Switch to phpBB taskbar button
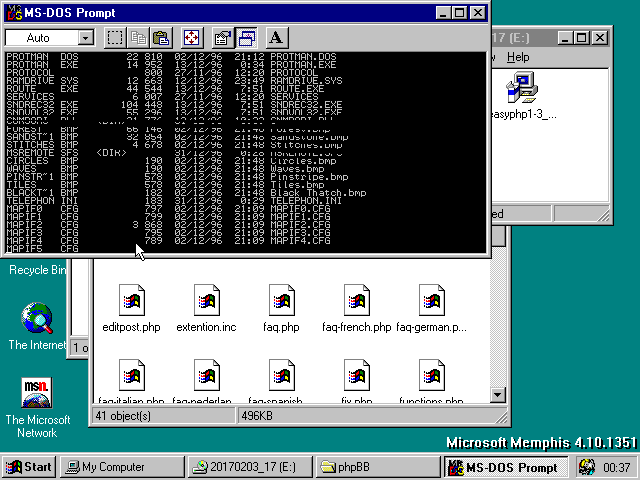The height and width of the screenshot is (480, 640). point(378,467)
